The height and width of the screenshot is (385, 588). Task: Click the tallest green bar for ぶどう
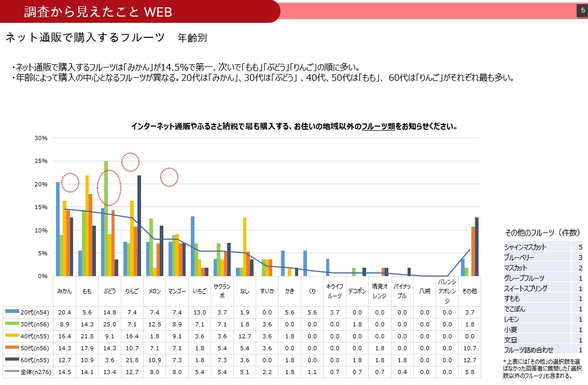coord(106,218)
